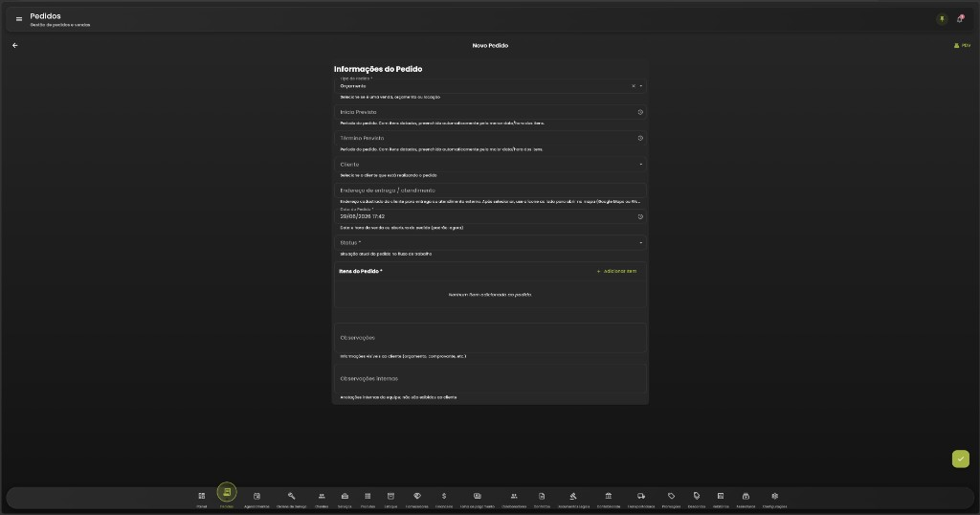Open Fornecedores in the bottom navigation

pos(417,500)
